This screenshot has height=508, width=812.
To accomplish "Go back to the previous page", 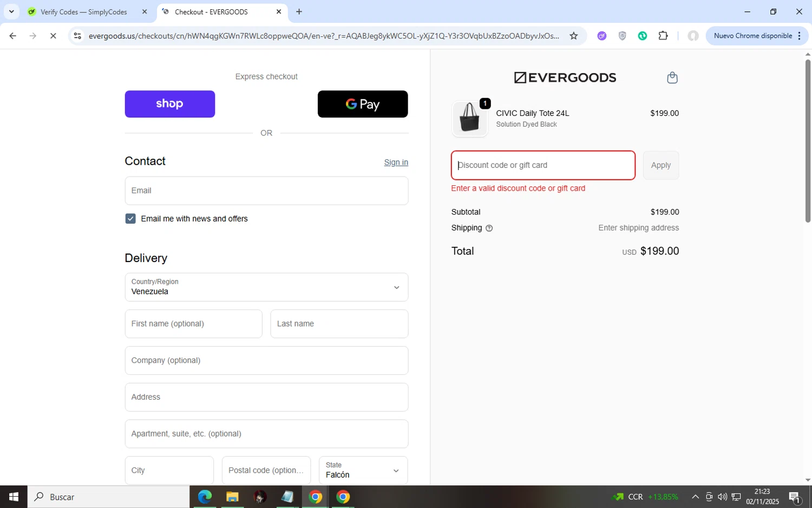I will pyautogui.click(x=13, y=36).
